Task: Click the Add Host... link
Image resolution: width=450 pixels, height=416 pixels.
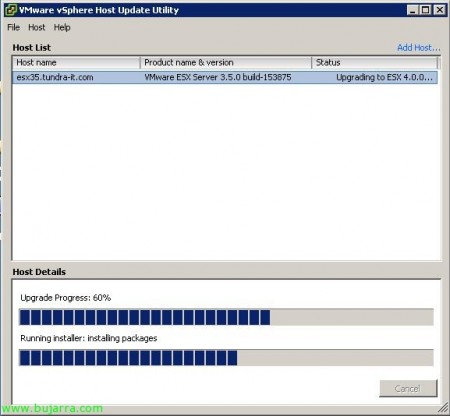Action: [419, 48]
